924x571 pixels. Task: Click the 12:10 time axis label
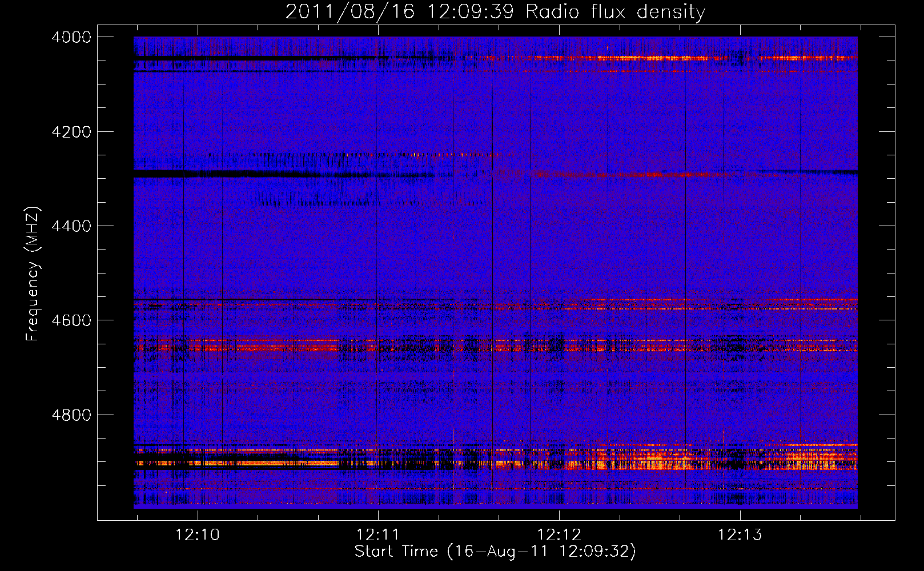point(197,535)
